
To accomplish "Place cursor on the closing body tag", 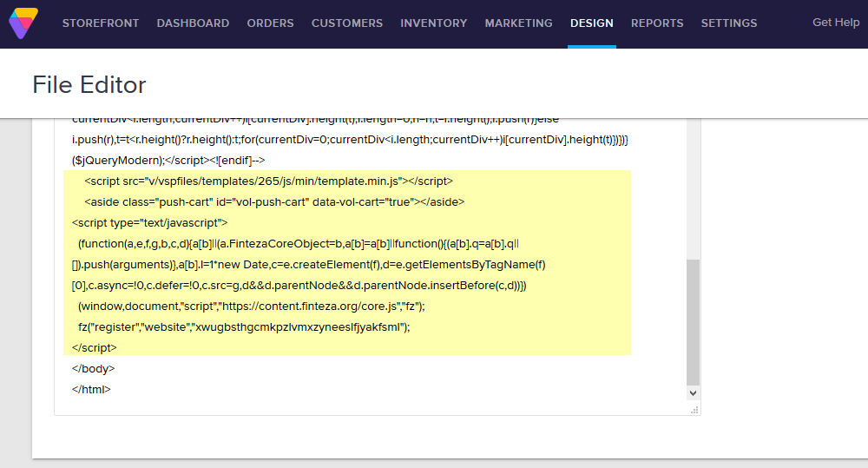I will pos(93,368).
